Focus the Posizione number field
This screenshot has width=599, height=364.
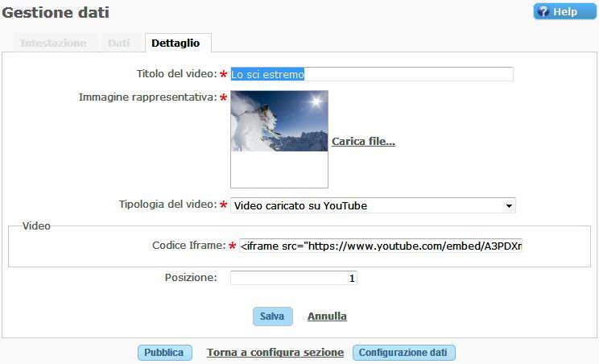(x=294, y=278)
